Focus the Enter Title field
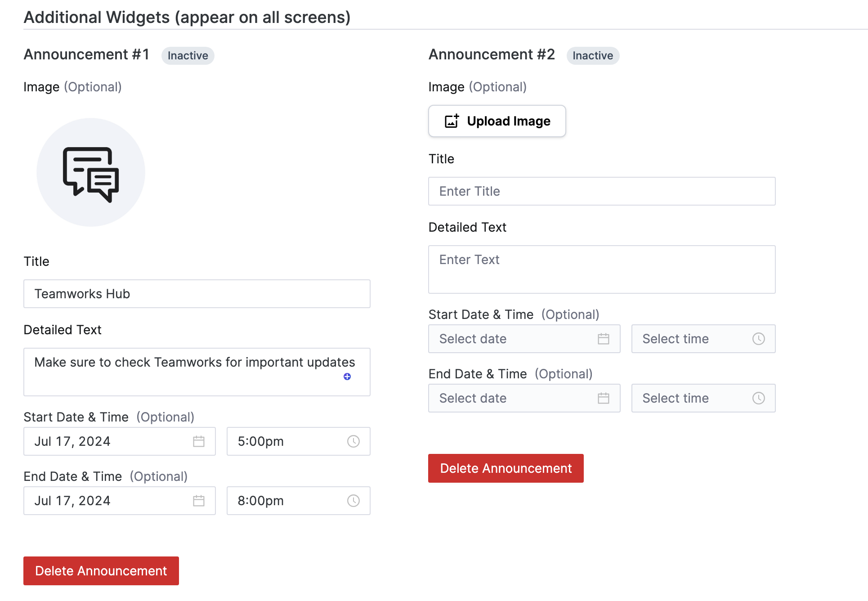 point(601,191)
